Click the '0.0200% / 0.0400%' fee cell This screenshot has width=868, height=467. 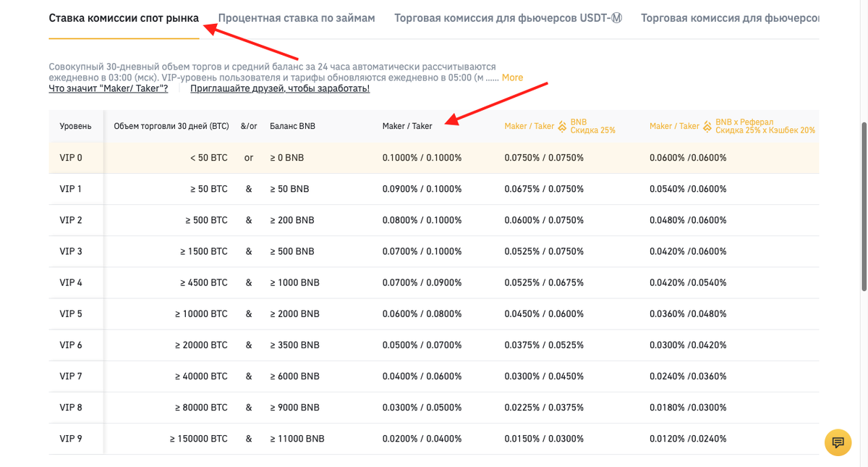coord(422,439)
